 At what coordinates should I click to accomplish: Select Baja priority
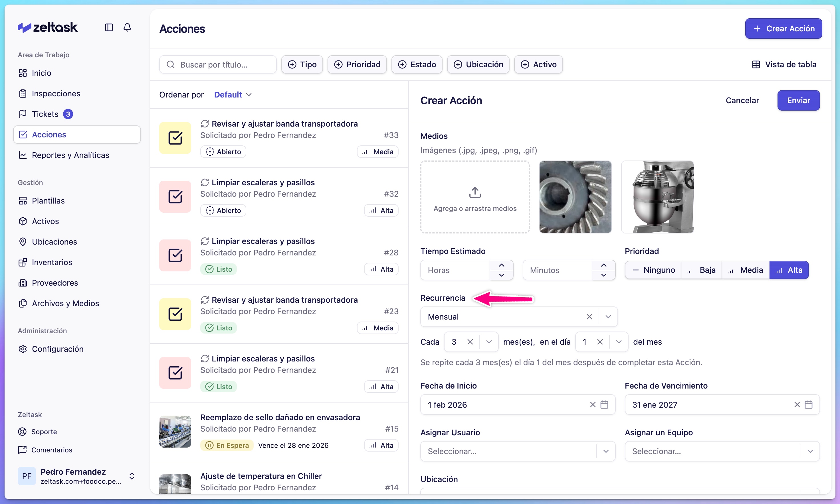(x=702, y=270)
